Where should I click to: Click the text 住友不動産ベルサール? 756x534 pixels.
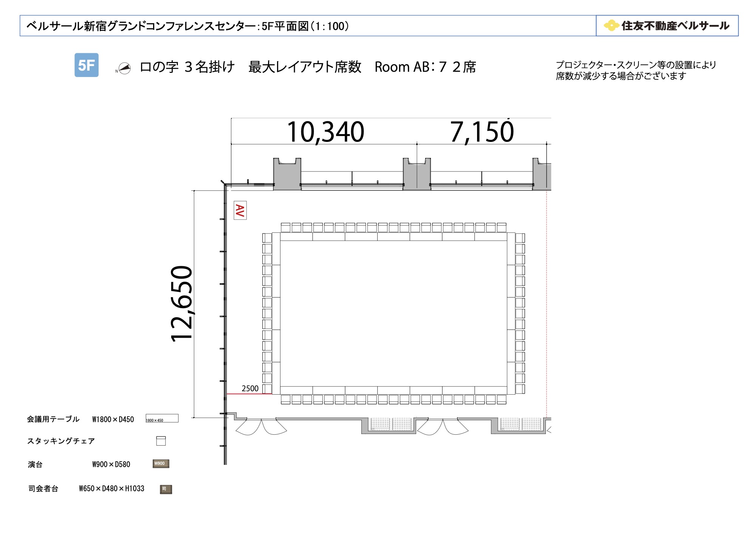(x=675, y=26)
